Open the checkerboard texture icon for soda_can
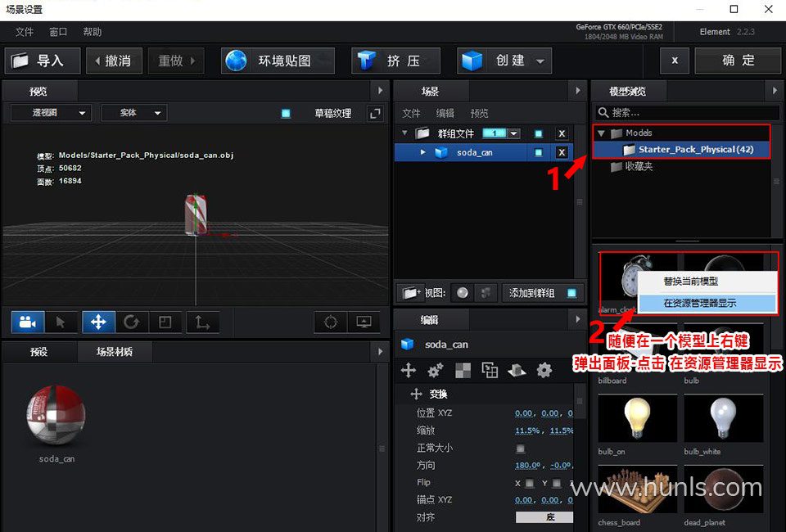Image resolution: width=786 pixels, height=532 pixels. pos(463,371)
